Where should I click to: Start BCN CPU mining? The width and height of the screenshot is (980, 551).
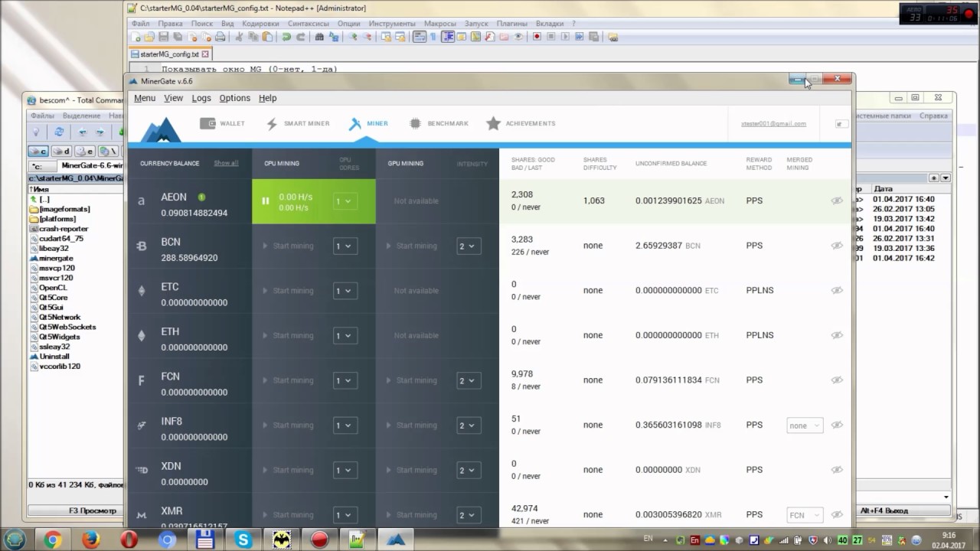288,246
